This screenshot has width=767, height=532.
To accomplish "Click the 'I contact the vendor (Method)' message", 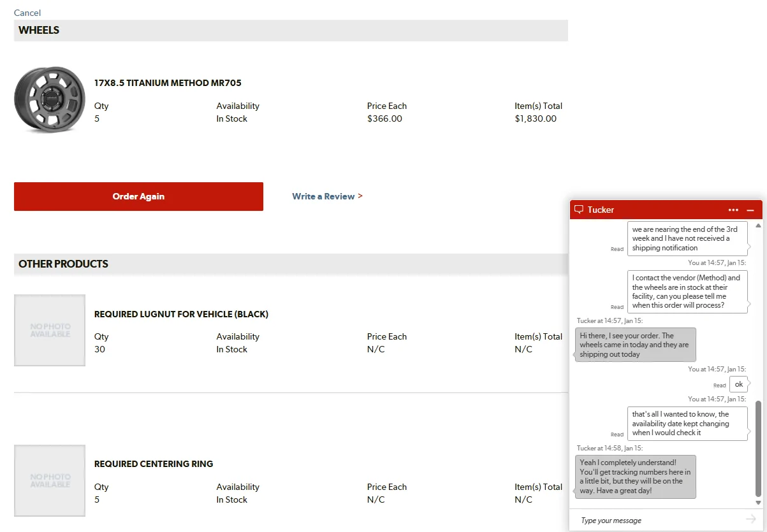I will (687, 291).
